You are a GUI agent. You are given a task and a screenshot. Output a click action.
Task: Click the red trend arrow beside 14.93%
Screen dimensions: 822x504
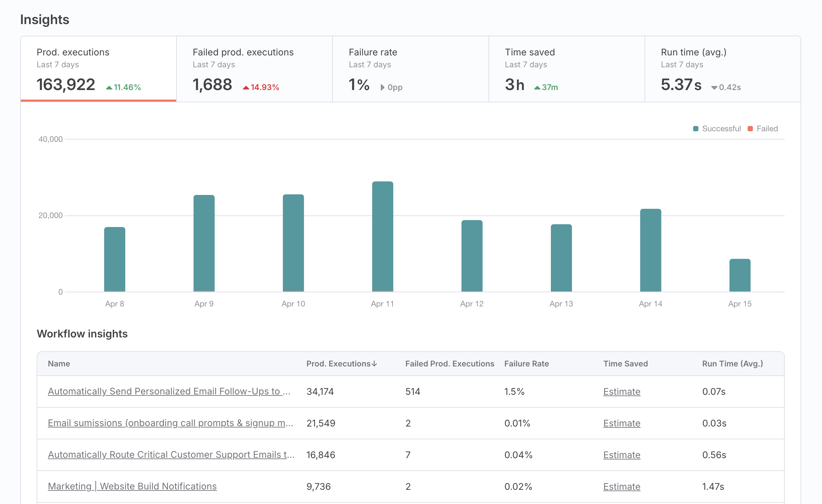246,87
